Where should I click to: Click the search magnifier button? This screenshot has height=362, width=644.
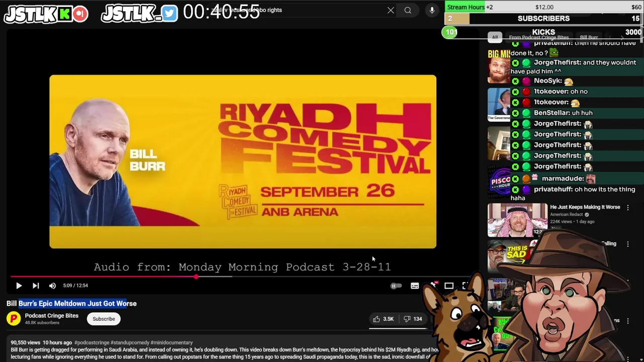[408, 10]
